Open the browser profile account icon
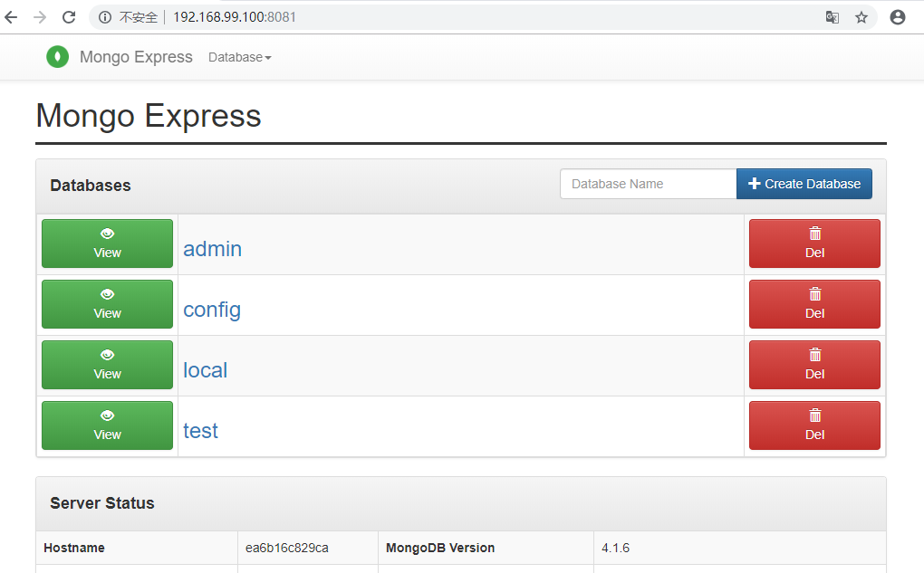The width and height of the screenshot is (924, 573). coord(898,18)
